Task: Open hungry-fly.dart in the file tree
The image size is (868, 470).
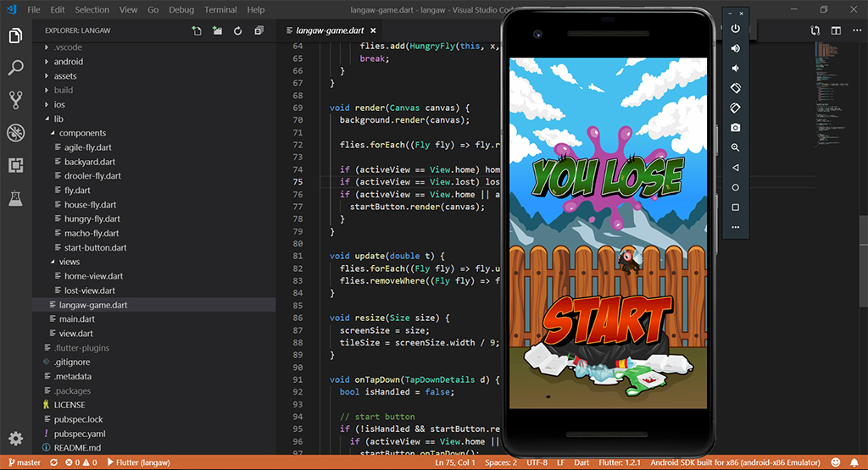Action: coord(92,218)
